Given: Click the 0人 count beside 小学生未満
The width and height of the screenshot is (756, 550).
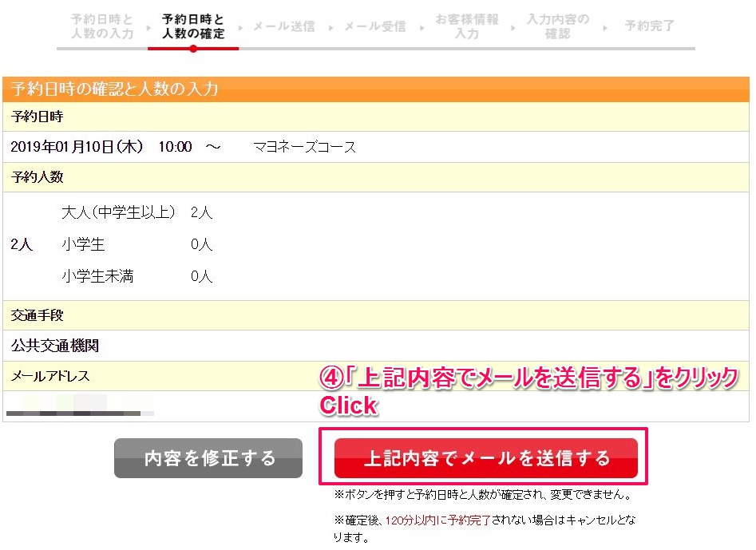Looking at the screenshot, I should click(201, 276).
